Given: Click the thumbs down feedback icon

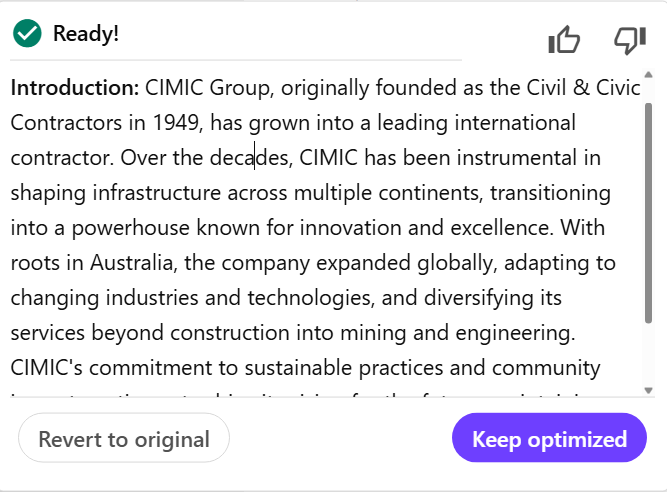Looking at the screenshot, I should point(630,40).
